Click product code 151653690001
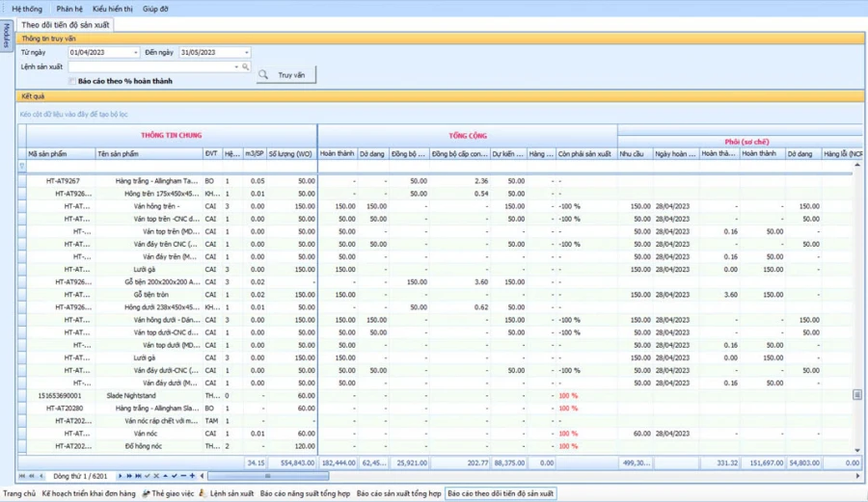 (59, 396)
